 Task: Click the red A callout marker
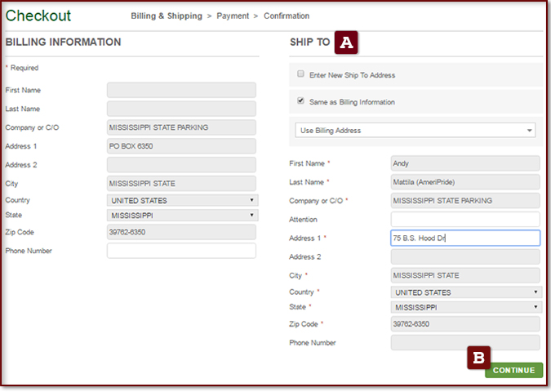pyautogui.click(x=347, y=42)
